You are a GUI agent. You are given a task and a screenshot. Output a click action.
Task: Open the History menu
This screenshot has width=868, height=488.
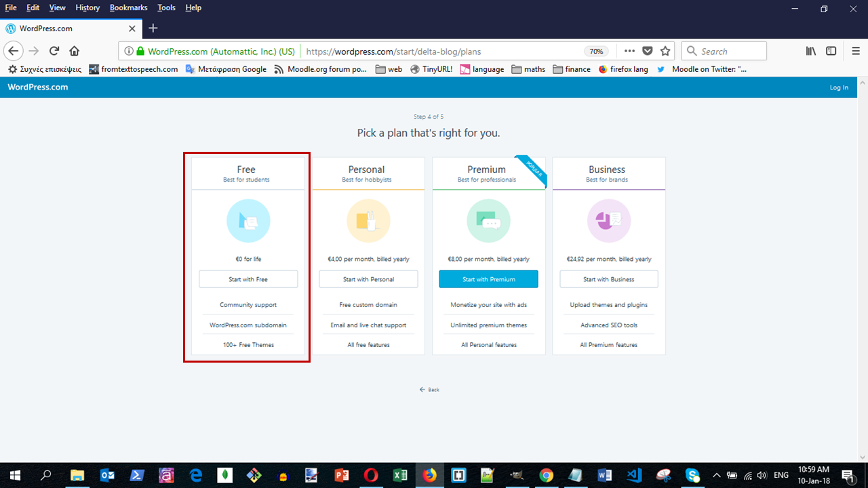coord(87,7)
